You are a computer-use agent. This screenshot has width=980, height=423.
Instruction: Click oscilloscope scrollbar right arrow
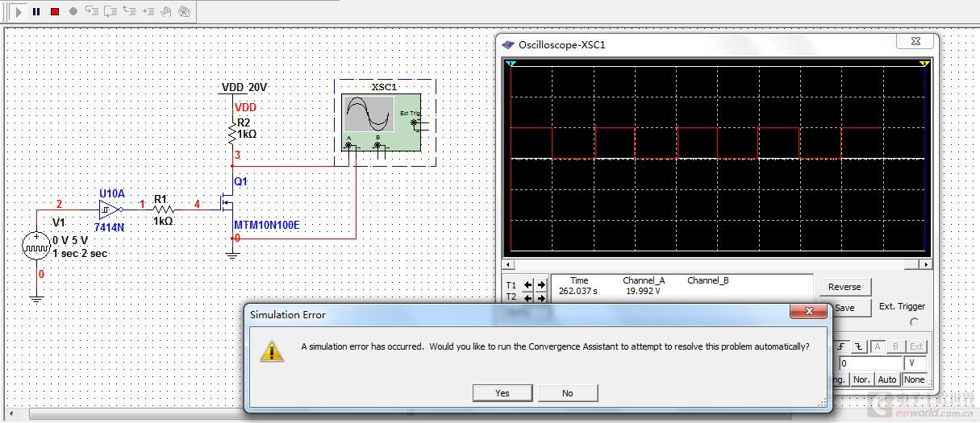tap(927, 264)
